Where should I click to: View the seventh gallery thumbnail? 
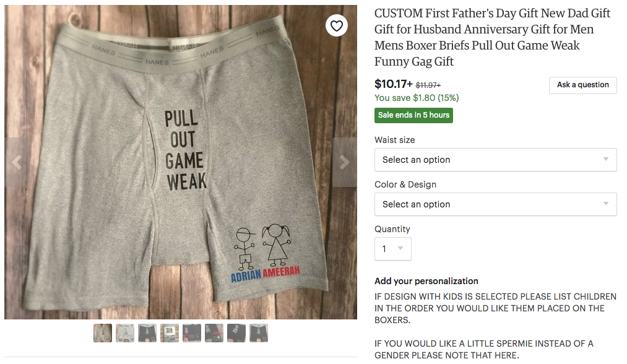(x=236, y=333)
